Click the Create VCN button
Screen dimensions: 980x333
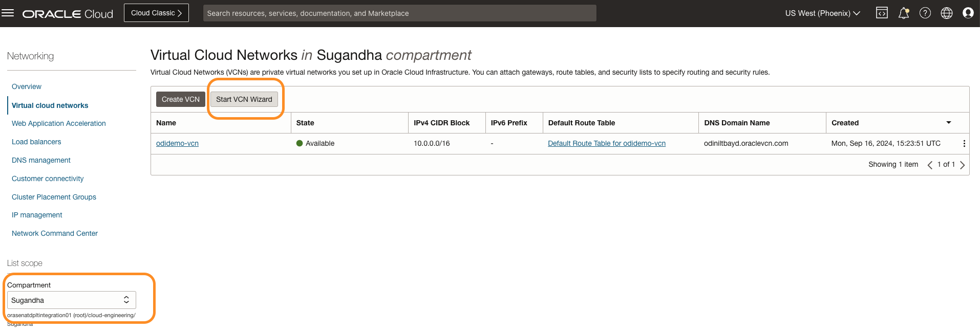point(181,99)
